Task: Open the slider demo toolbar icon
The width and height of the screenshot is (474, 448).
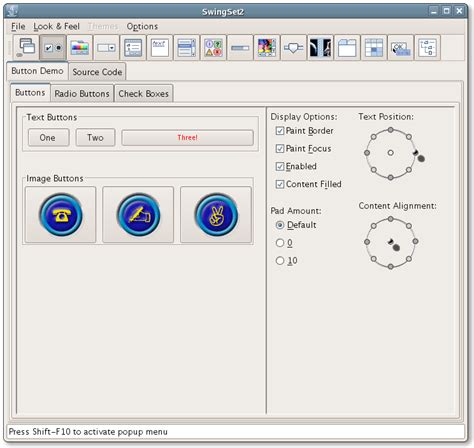Action: pyautogui.click(x=294, y=47)
